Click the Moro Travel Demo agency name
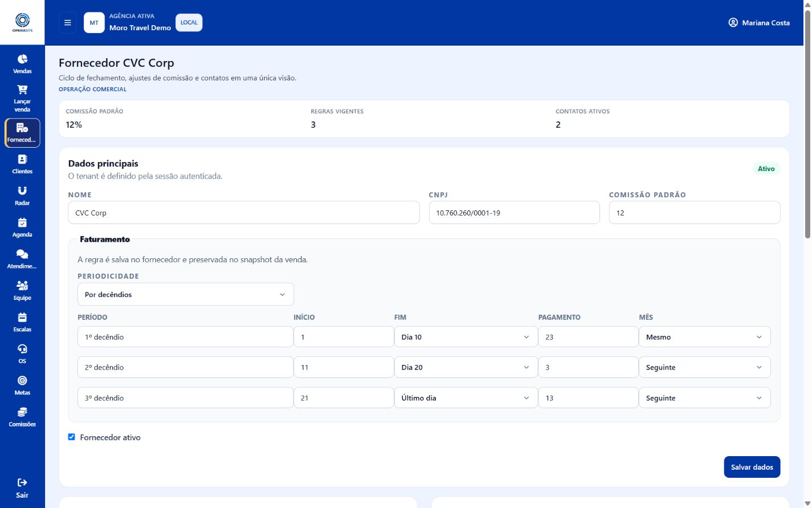The width and height of the screenshot is (812, 508). 140,28
